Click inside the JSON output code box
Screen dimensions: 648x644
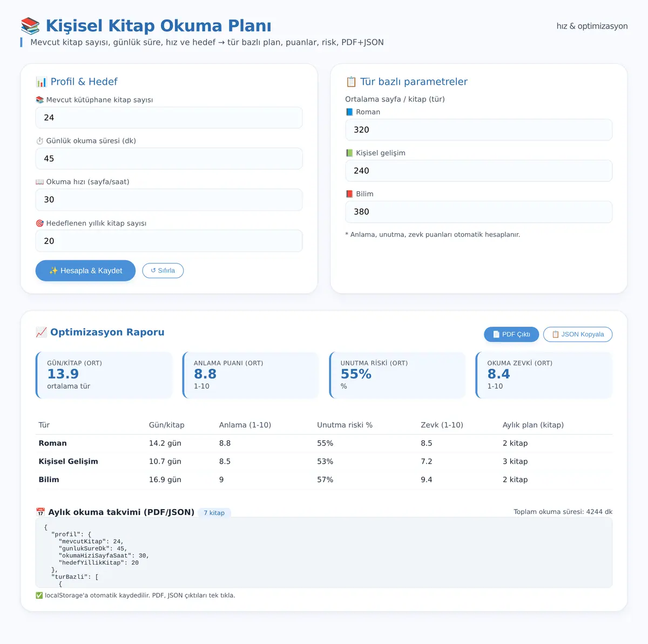pos(324,553)
